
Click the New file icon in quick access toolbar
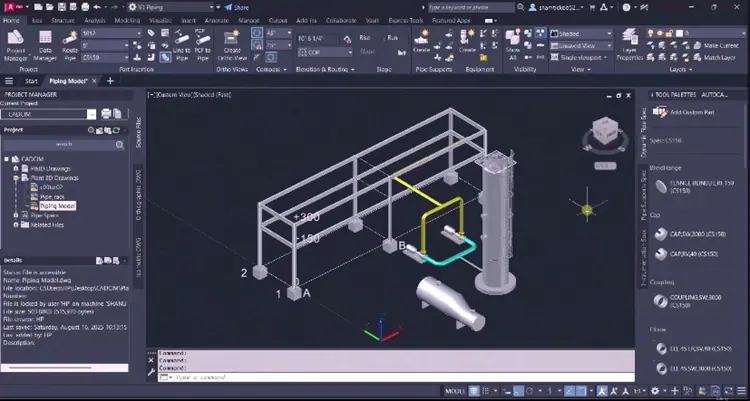(x=38, y=7)
